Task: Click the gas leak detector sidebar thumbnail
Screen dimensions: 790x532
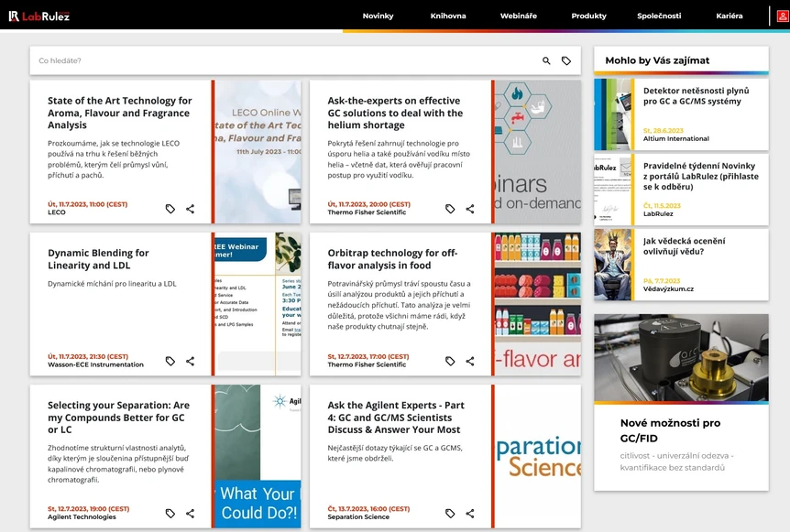Action: click(x=612, y=114)
